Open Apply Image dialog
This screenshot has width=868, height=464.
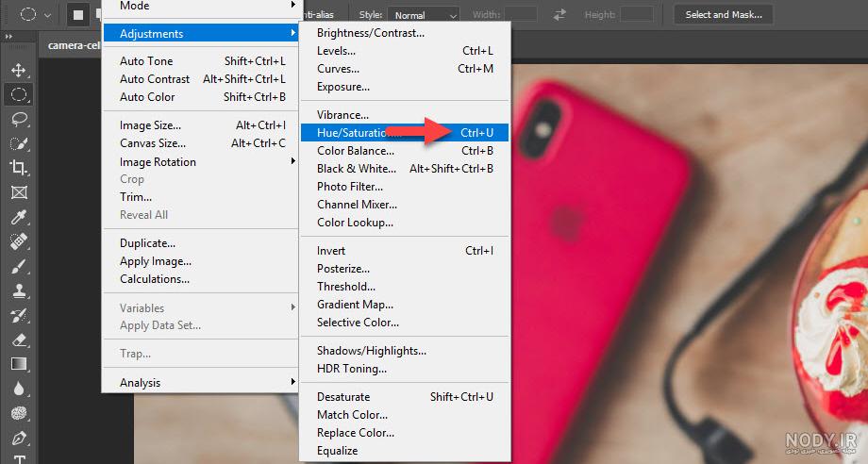[201, 261]
